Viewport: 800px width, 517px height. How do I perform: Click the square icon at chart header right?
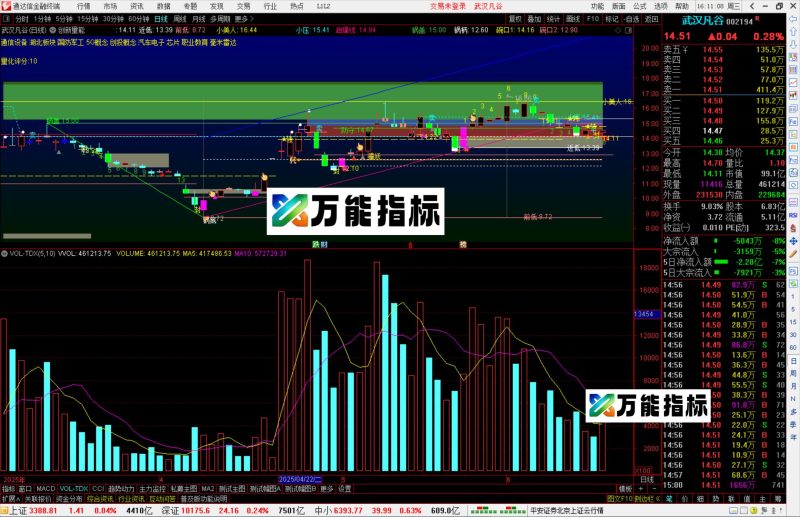pos(629,30)
